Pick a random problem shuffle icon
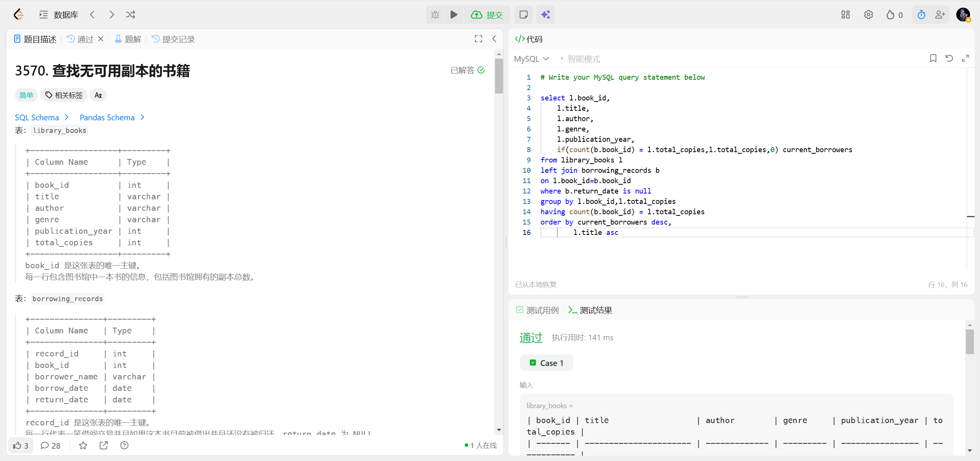Image resolution: width=980 pixels, height=461 pixels. point(131,15)
